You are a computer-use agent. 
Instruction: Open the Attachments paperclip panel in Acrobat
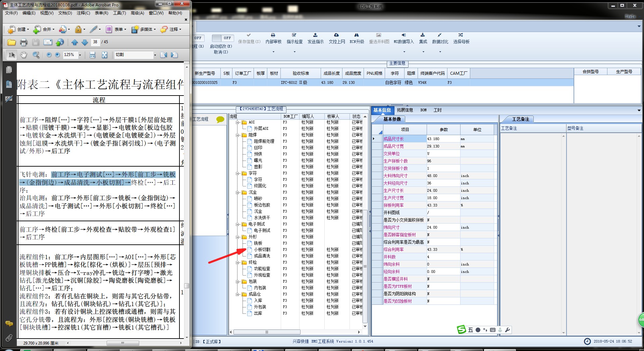[9, 338]
